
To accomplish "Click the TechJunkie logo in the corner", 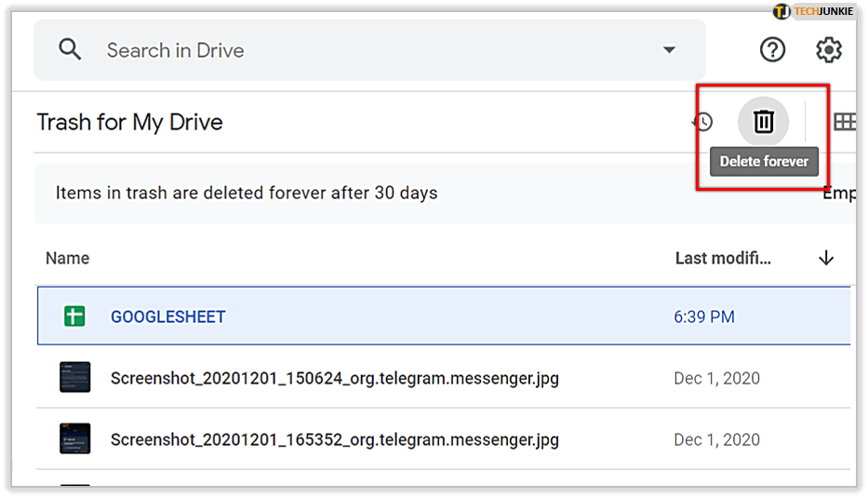I will coord(814,11).
